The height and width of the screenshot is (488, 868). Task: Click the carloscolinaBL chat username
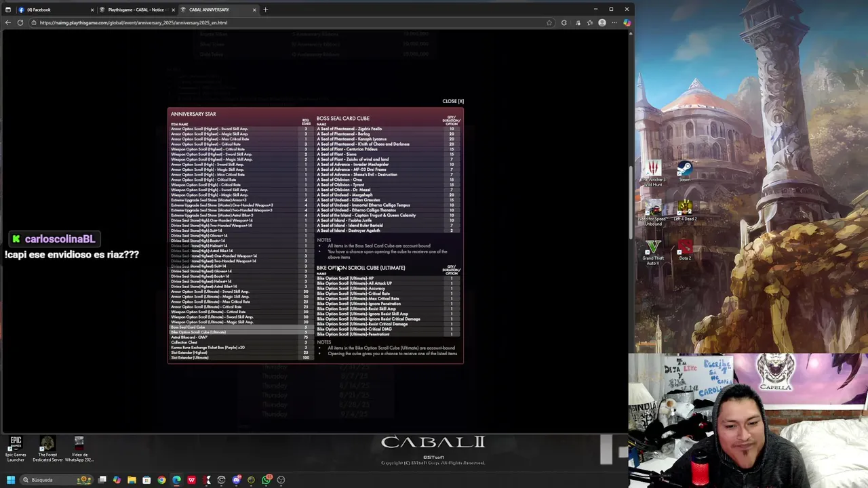click(x=60, y=239)
